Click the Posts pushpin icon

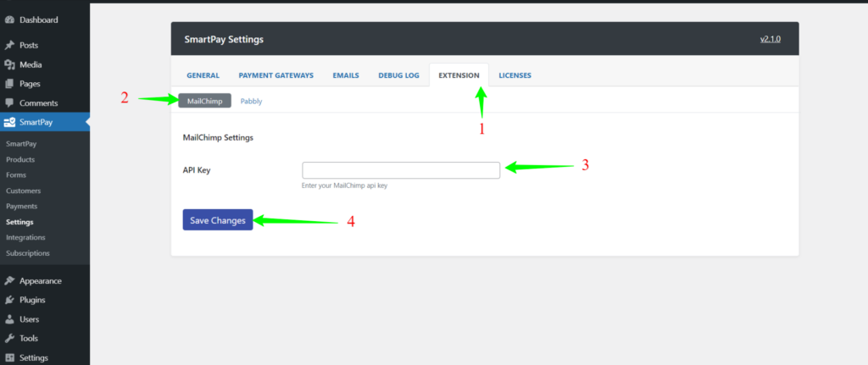8,46
